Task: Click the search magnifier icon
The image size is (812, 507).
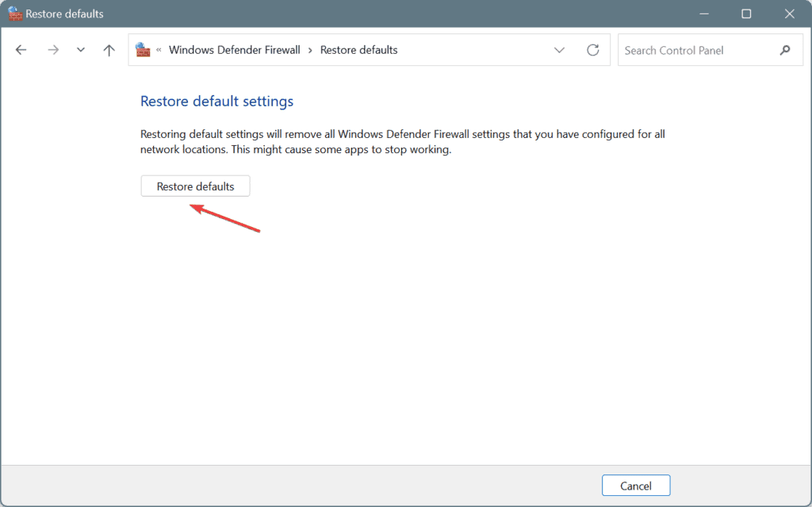Action: pos(785,50)
